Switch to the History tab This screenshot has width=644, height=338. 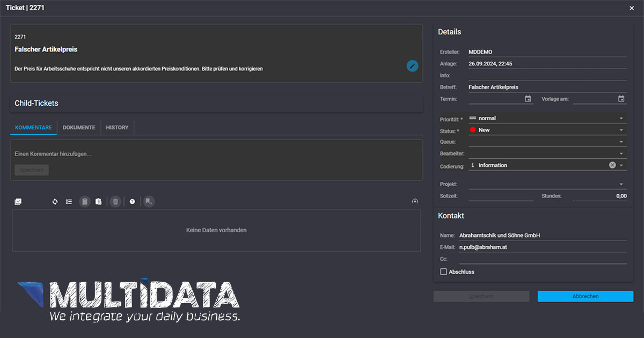point(117,128)
